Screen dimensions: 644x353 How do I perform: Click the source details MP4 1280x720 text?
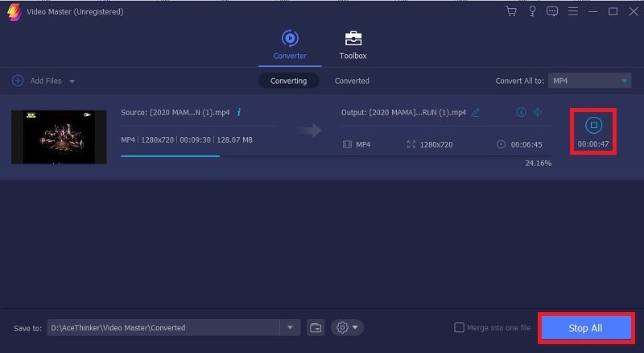[x=187, y=140]
